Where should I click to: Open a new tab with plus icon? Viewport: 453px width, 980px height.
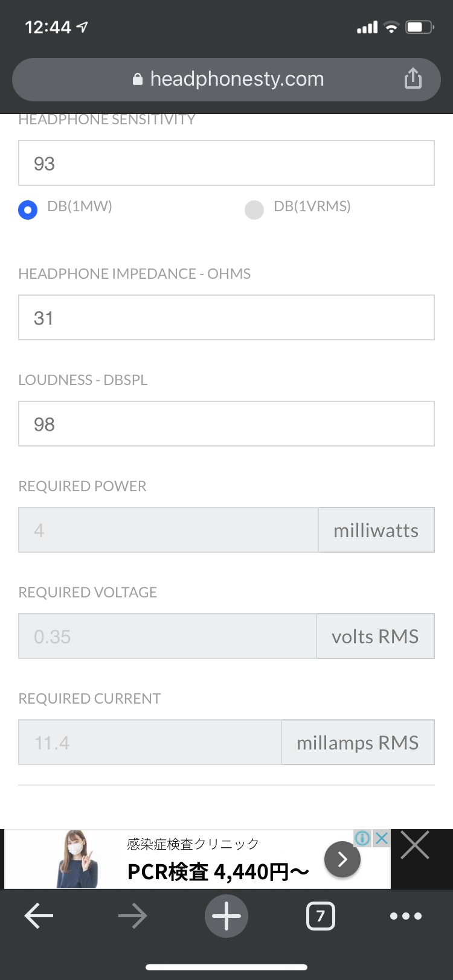coord(226,916)
